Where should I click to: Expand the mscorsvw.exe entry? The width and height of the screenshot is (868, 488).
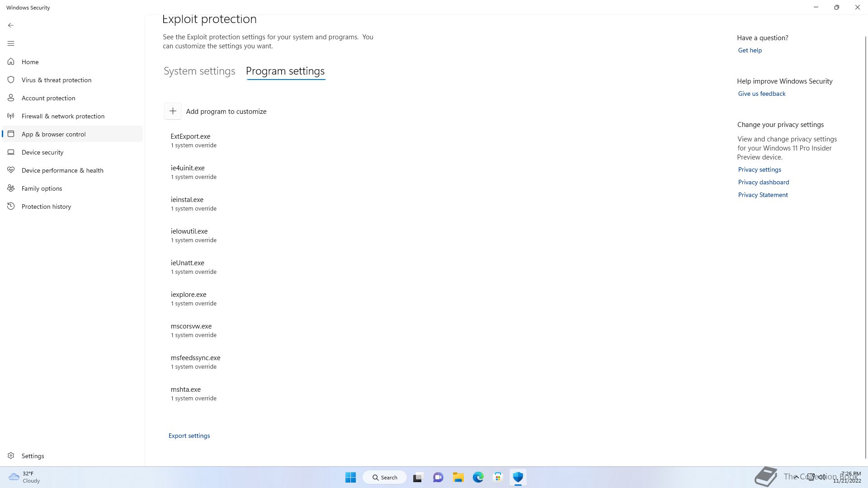[193, 330]
